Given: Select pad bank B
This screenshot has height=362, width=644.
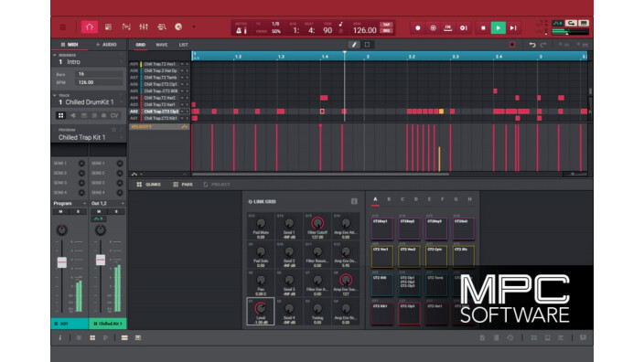Looking at the screenshot, I should pos(389,199).
